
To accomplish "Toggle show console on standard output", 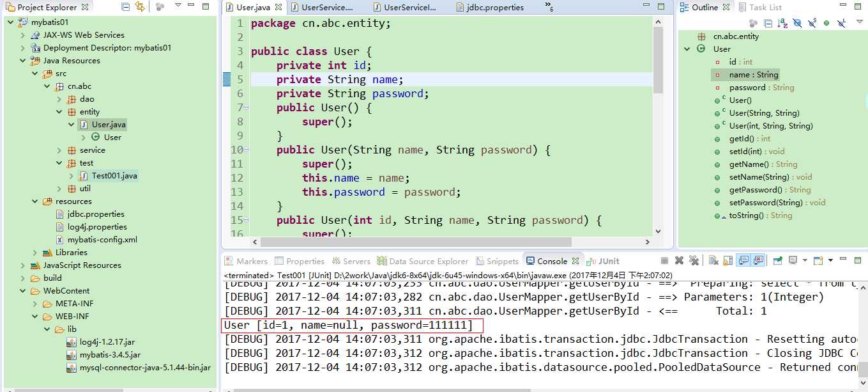I will [743, 260].
